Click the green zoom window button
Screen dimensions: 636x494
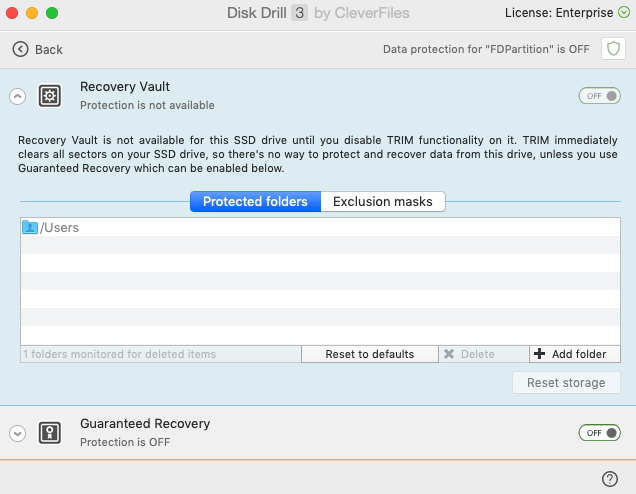52,13
